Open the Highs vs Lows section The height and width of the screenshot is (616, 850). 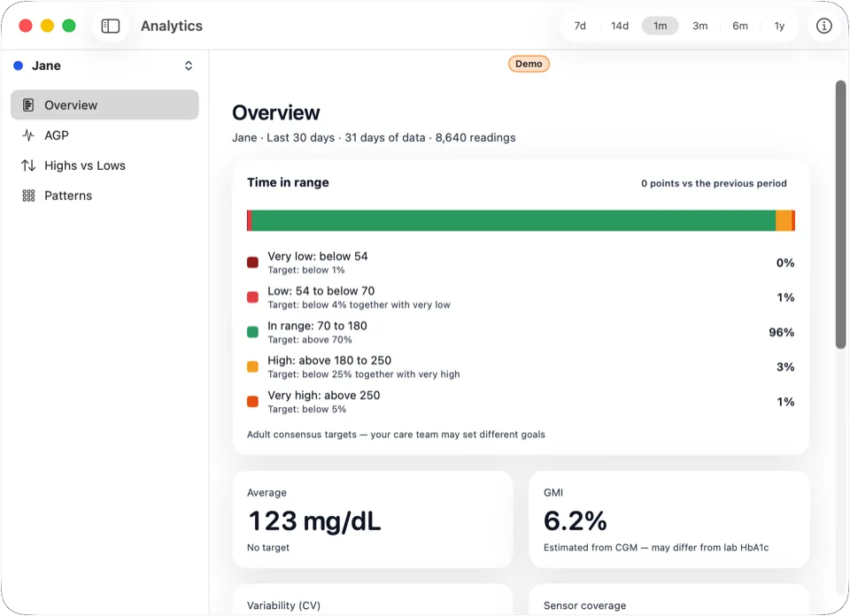pos(104,166)
